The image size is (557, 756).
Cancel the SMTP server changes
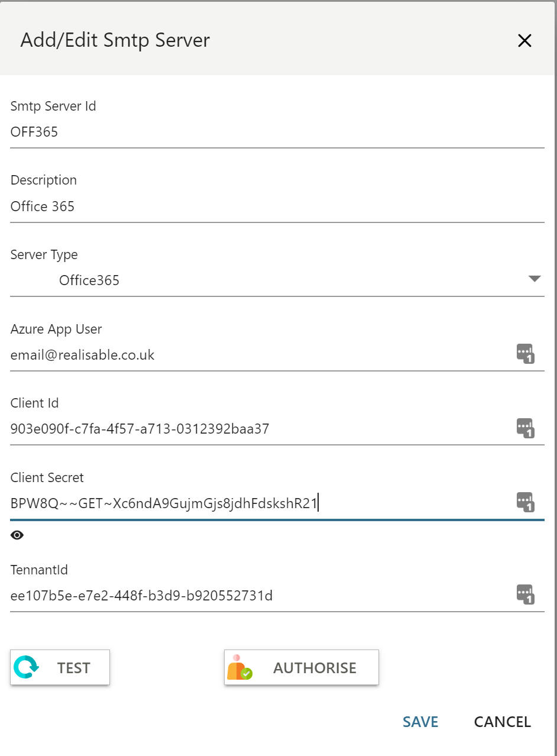click(x=502, y=722)
